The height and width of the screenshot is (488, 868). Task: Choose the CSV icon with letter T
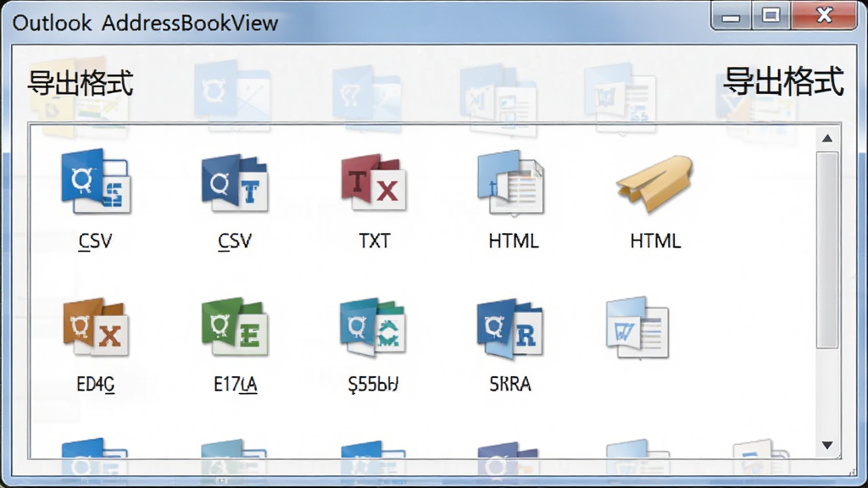tap(236, 183)
